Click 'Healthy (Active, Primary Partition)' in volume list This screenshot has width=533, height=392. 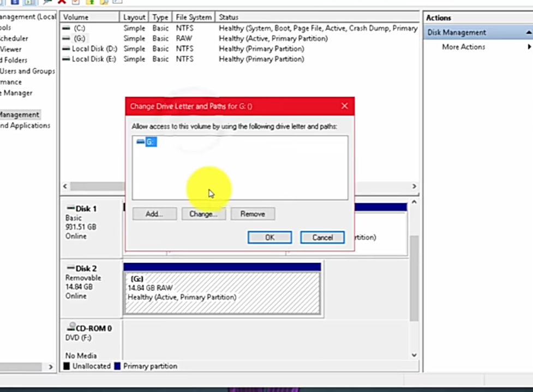273,38
